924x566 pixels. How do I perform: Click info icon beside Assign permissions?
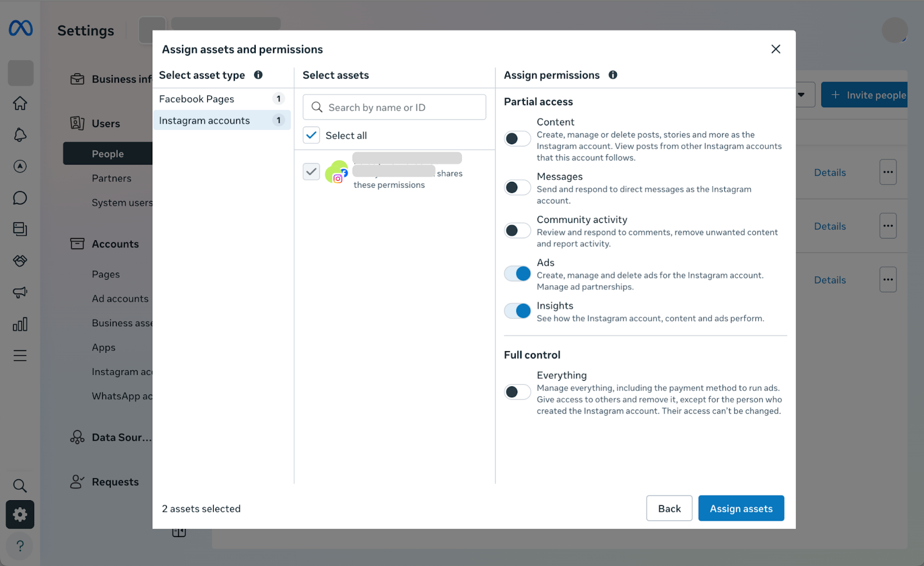click(613, 75)
